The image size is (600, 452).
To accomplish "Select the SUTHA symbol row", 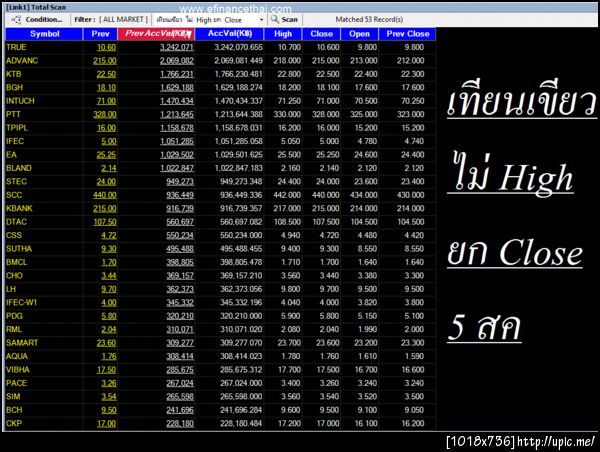I will [x=220, y=248].
